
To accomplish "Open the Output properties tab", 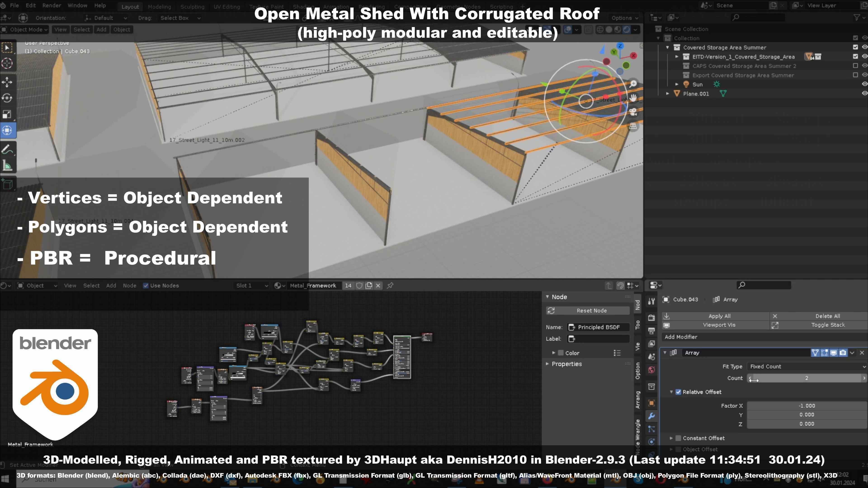I will [x=651, y=331].
